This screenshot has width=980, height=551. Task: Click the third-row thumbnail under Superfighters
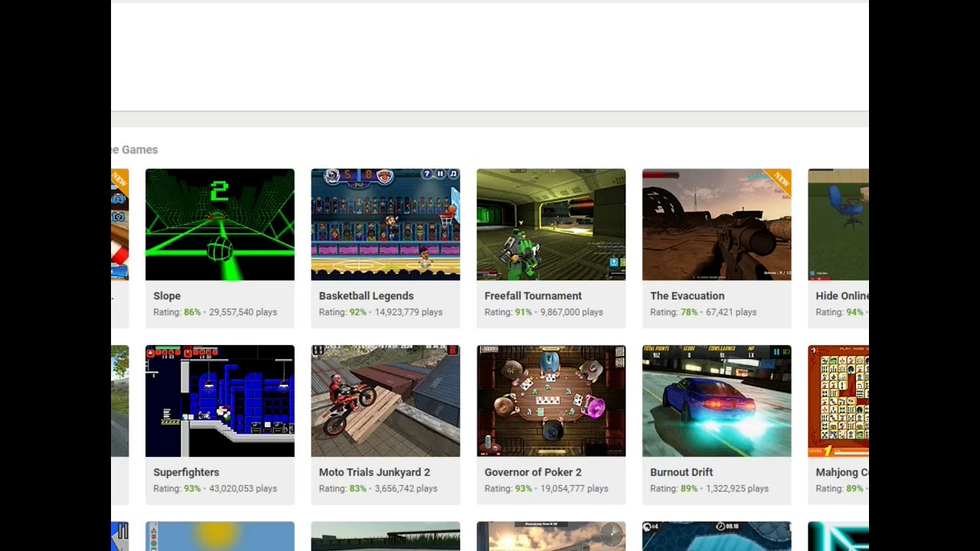pyautogui.click(x=220, y=536)
